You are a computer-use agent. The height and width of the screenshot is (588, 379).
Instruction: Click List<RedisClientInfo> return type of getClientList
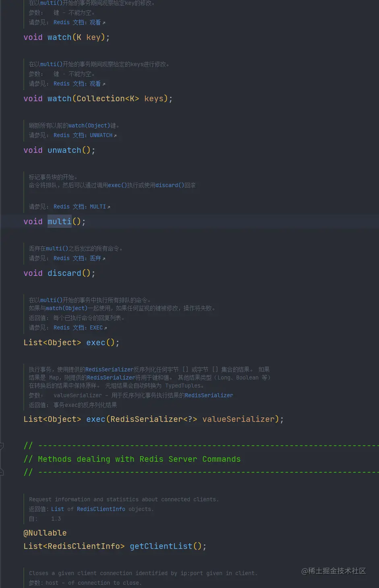point(74,546)
